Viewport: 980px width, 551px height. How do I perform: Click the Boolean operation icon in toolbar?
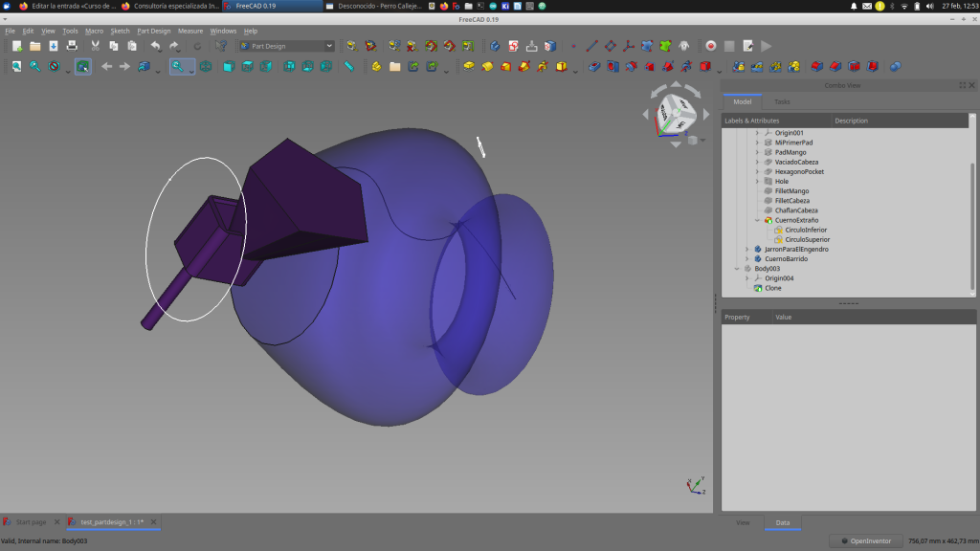point(895,67)
